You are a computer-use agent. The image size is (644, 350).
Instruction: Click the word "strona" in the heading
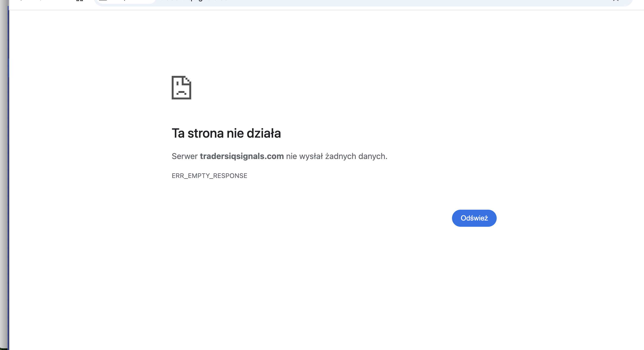(206, 133)
